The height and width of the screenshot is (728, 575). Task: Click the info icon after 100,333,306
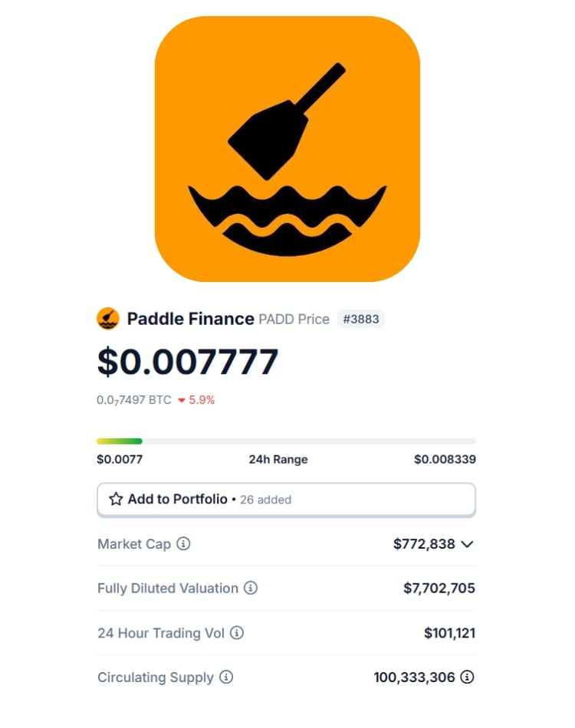click(467, 677)
